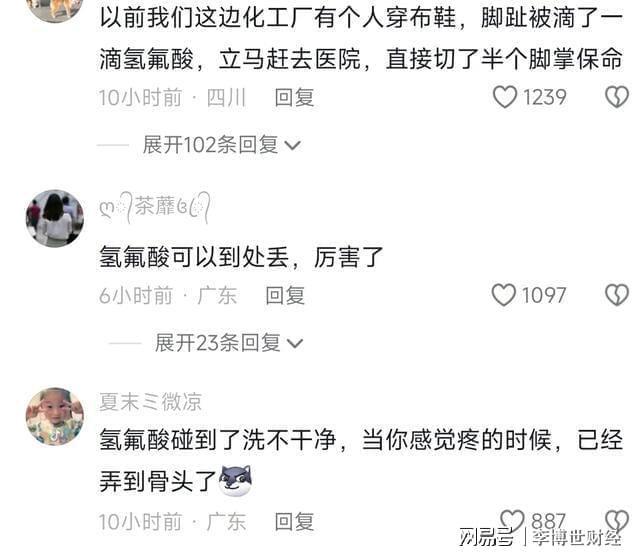Tap the wolf emoji in the comment
The height and width of the screenshot is (557, 640).
coord(236,481)
